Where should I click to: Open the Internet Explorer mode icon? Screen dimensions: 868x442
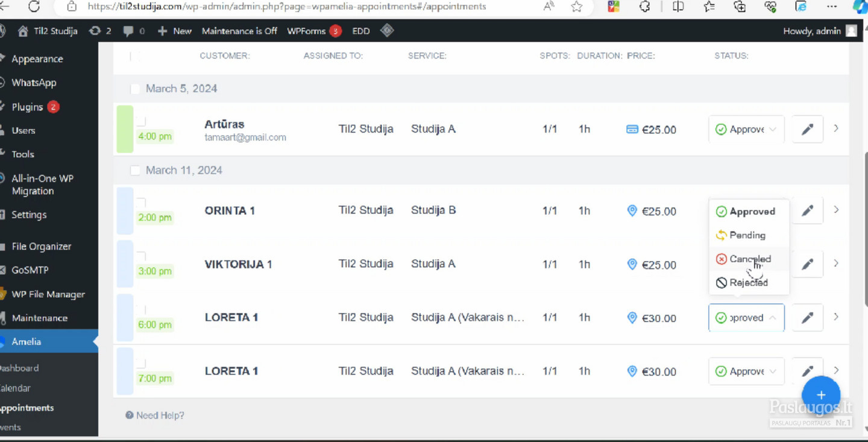(x=801, y=7)
